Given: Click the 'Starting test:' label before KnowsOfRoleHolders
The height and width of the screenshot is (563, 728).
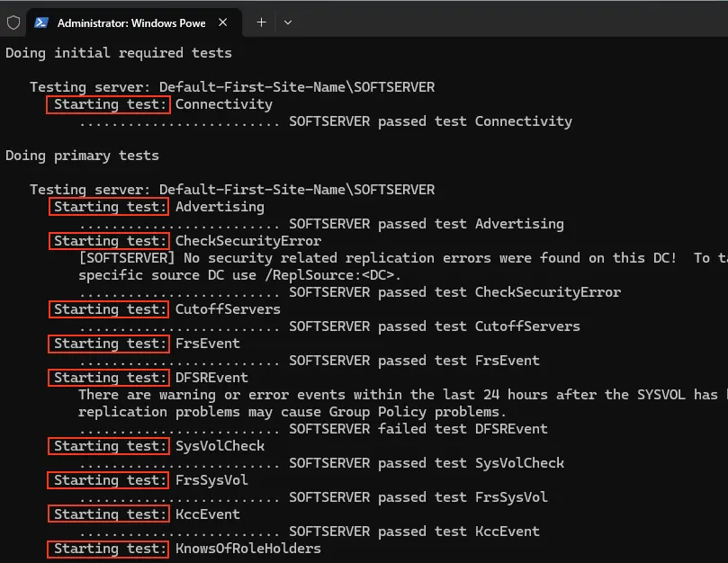Looking at the screenshot, I should (109, 549).
